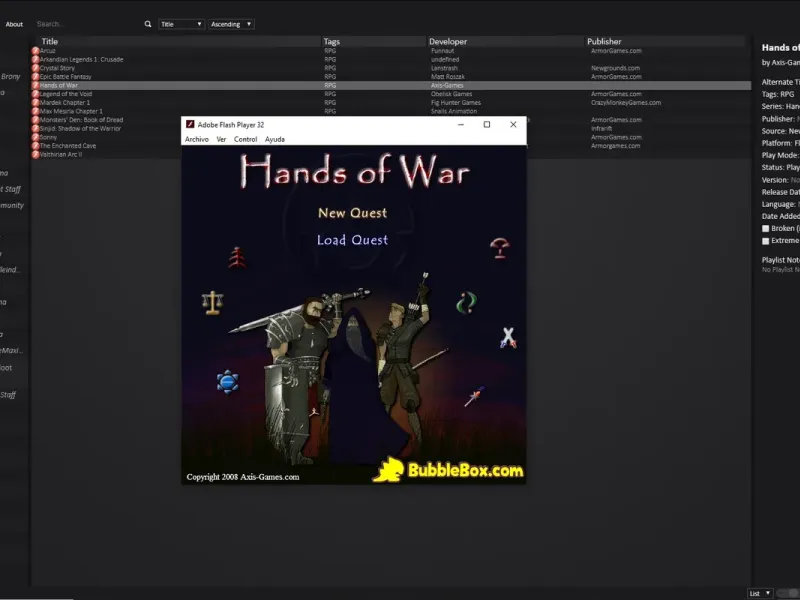Click the Flash icon beside Hands of War row
Screen dimensions: 800x600
tap(35, 85)
